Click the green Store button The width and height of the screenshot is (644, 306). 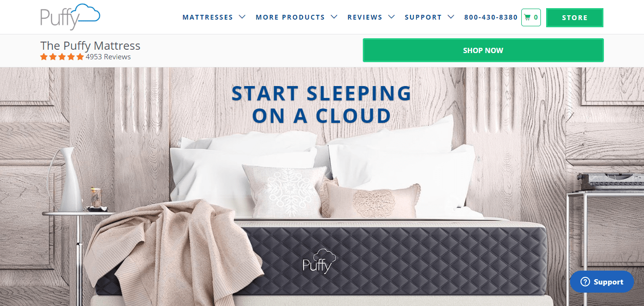pyautogui.click(x=575, y=18)
